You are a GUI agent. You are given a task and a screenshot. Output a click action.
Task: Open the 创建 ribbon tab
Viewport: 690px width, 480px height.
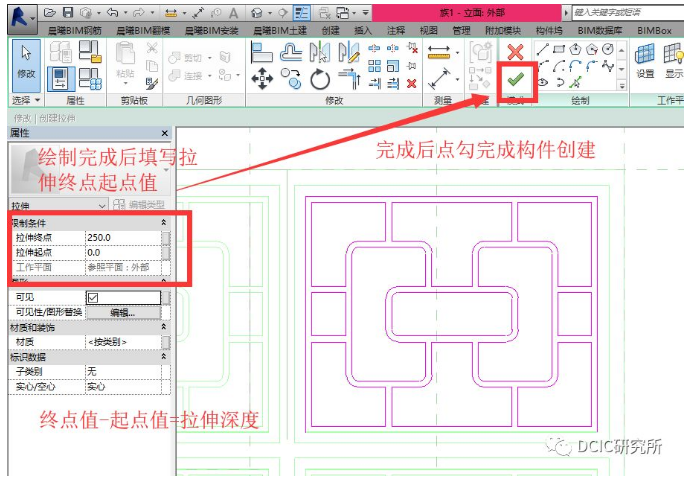[330, 30]
